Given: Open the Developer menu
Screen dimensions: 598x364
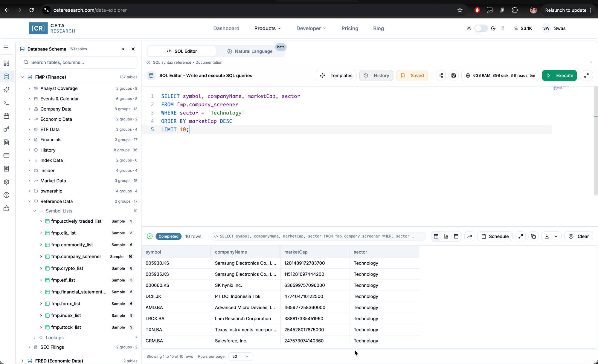Looking at the screenshot, I should pyautogui.click(x=311, y=28).
